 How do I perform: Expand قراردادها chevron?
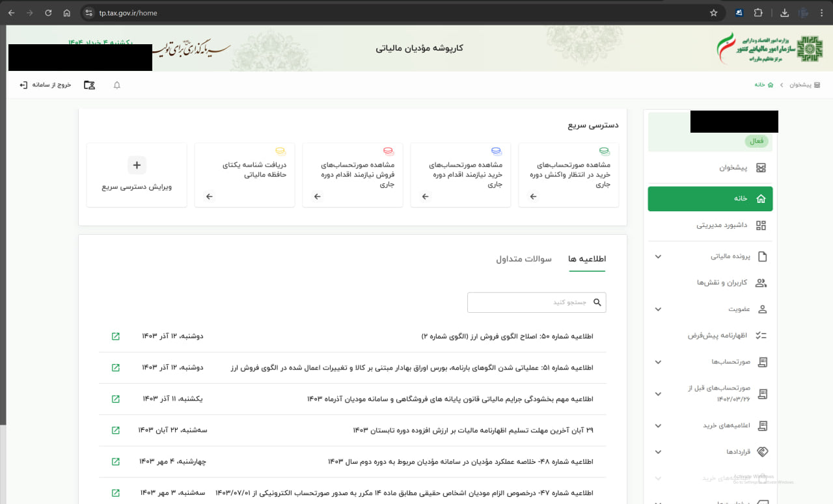pyautogui.click(x=658, y=452)
